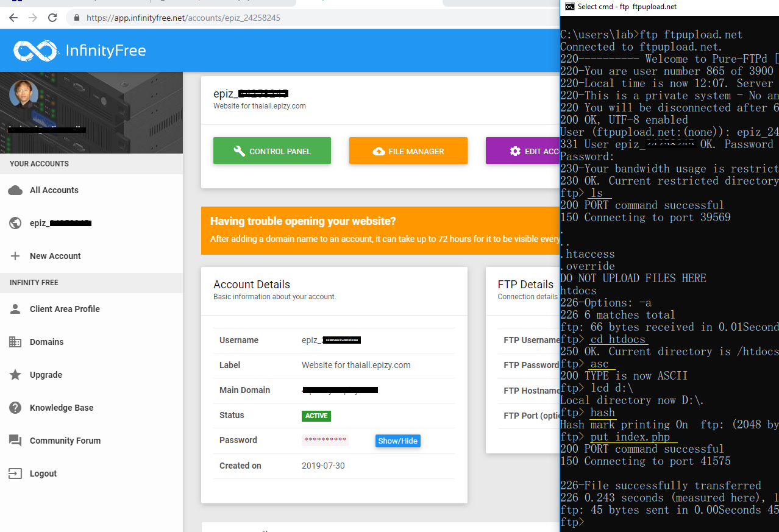Viewport: 779px width, 532px height.
Task: Click the cloud icon beside All Accounts
Action: 15,190
